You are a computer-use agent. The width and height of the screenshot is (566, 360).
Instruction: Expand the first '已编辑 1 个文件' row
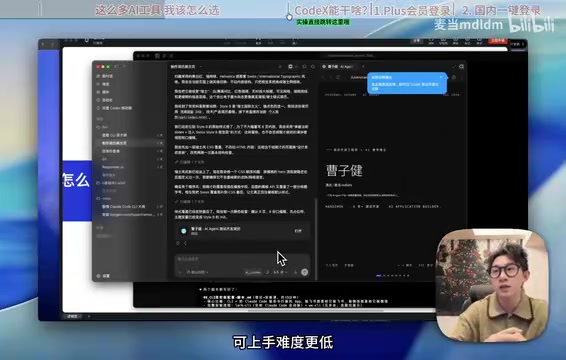point(190,162)
